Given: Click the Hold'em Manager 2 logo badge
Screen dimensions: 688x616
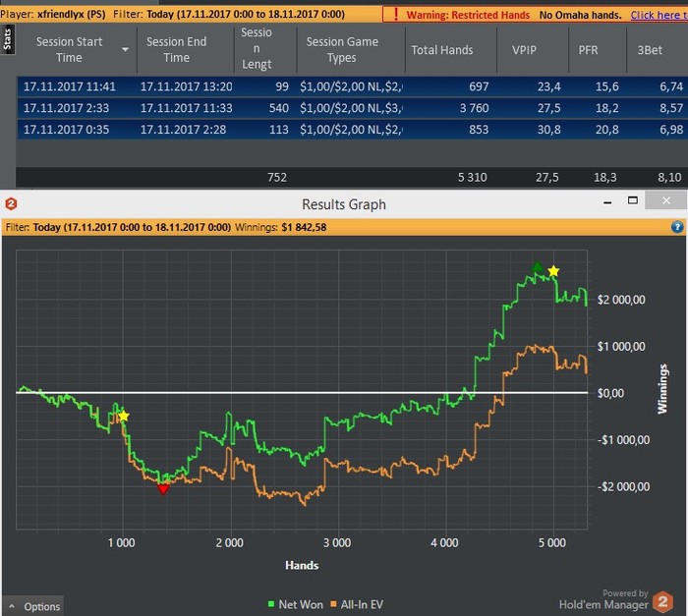Looking at the screenshot, I should tap(663, 599).
